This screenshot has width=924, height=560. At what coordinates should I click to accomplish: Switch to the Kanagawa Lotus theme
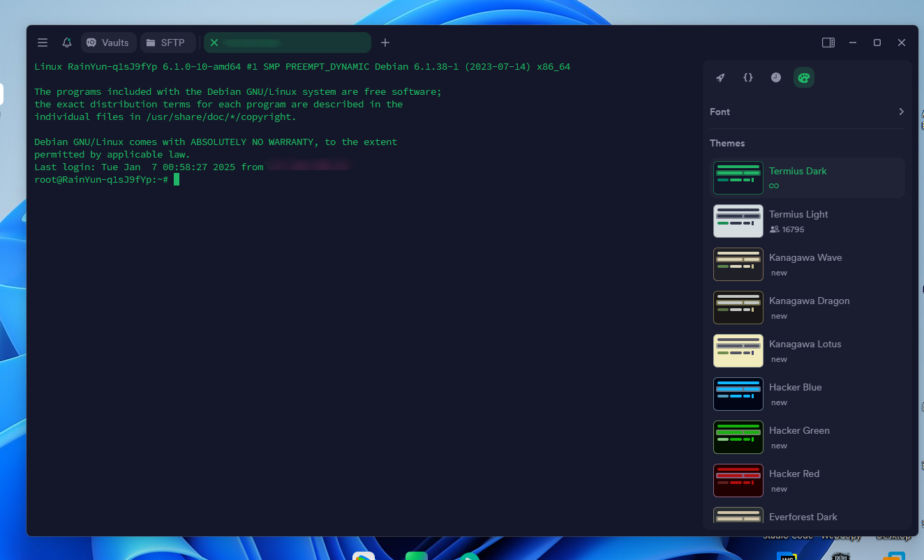click(x=807, y=351)
